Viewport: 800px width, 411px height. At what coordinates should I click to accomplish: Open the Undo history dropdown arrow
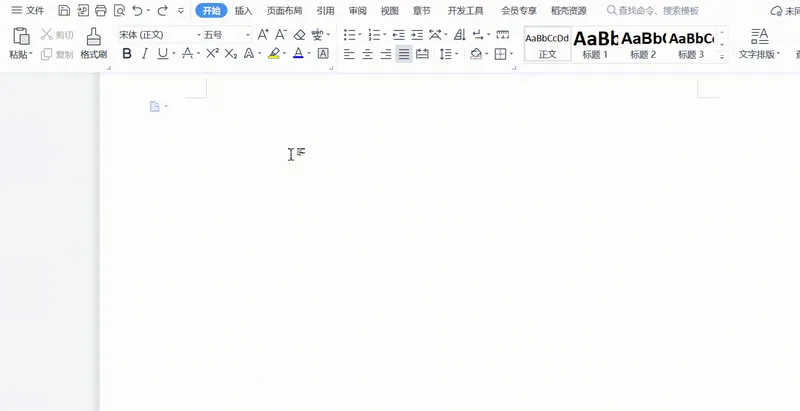tap(148, 11)
